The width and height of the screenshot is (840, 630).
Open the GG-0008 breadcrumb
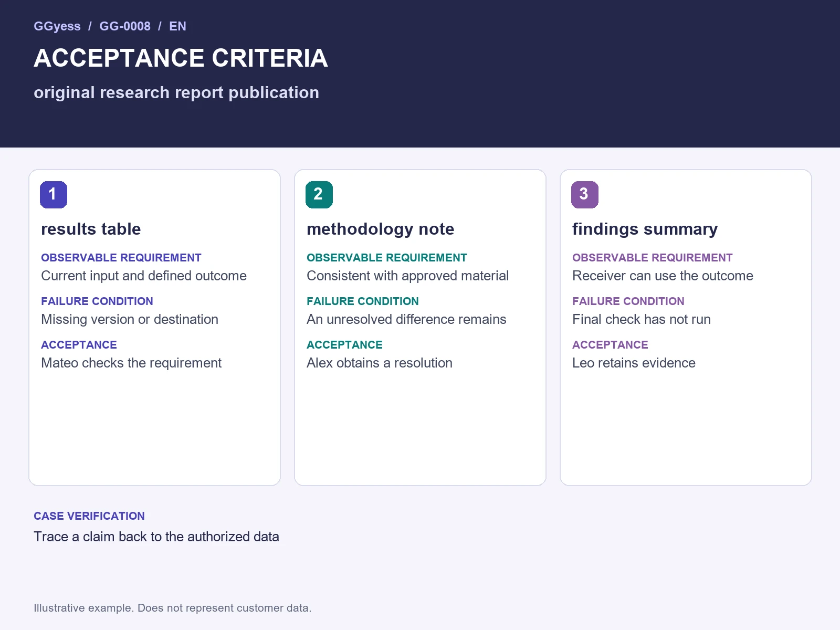[125, 26]
